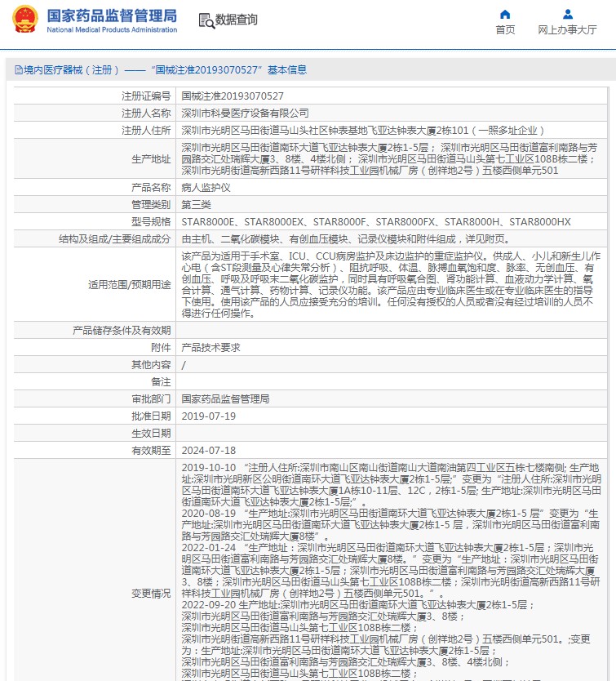Click approval date 2019-07-19
Viewport: 616px width, 681px height.
(208, 416)
